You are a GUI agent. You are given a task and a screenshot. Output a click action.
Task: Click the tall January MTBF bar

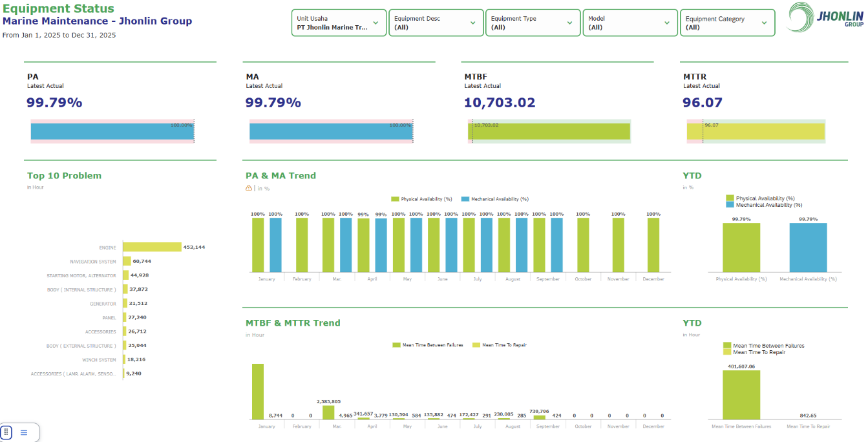(258, 392)
